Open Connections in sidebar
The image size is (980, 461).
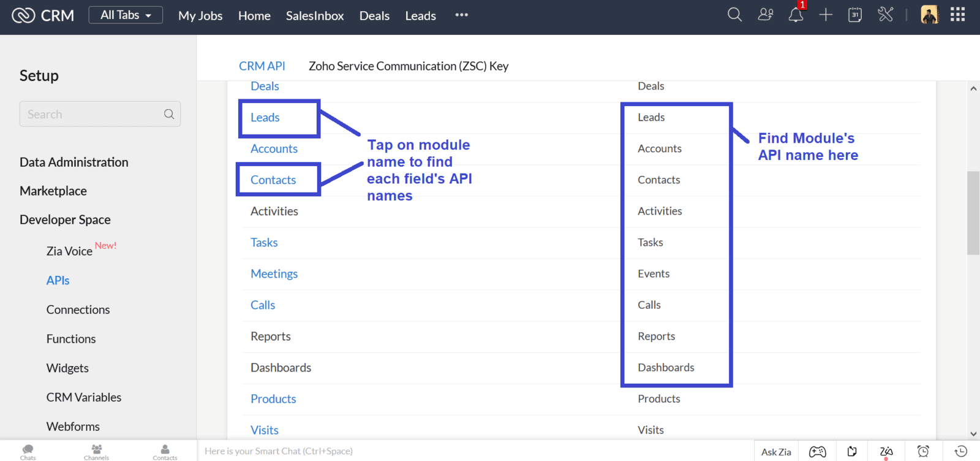(78, 310)
